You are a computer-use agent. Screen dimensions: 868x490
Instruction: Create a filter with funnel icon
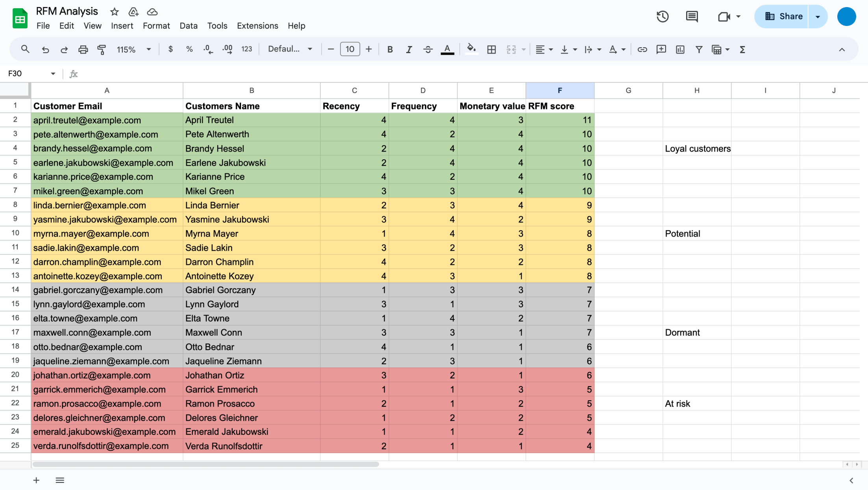699,50
